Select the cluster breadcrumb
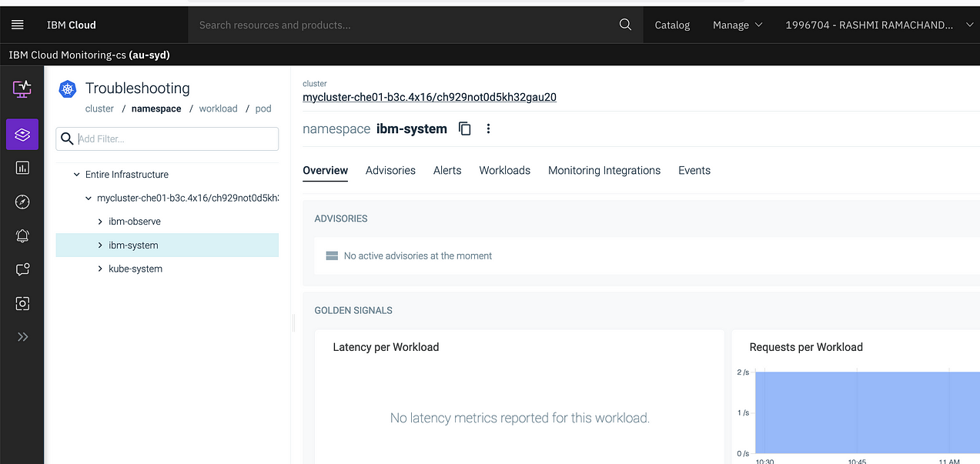The height and width of the screenshot is (464, 980). click(x=99, y=109)
